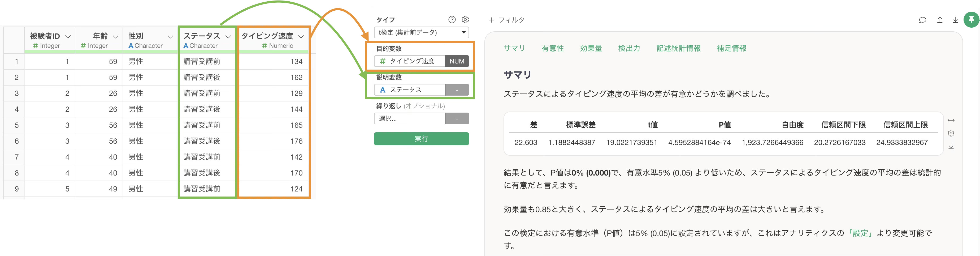Follow the 「設定」 link in summary
This screenshot has width=980, height=256.
click(x=860, y=233)
